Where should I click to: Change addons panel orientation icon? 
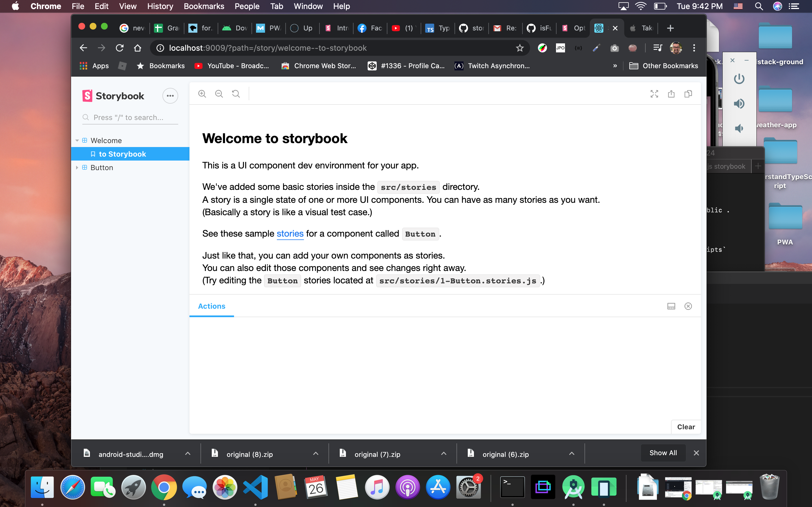[x=671, y=306]
